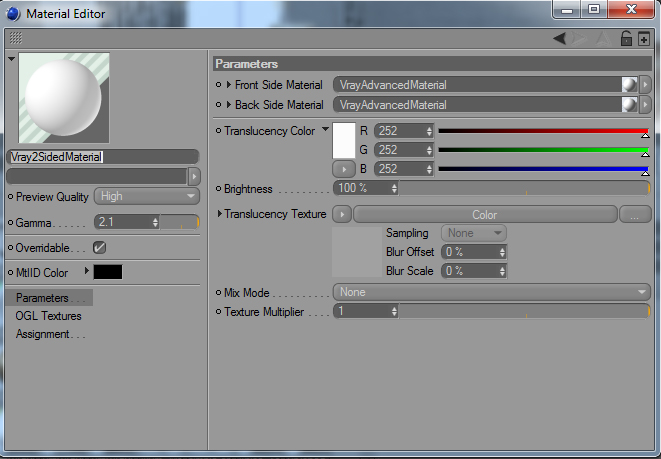
Task: Toggle animation dot next to Mix Mode
Action: coord(218,292)
